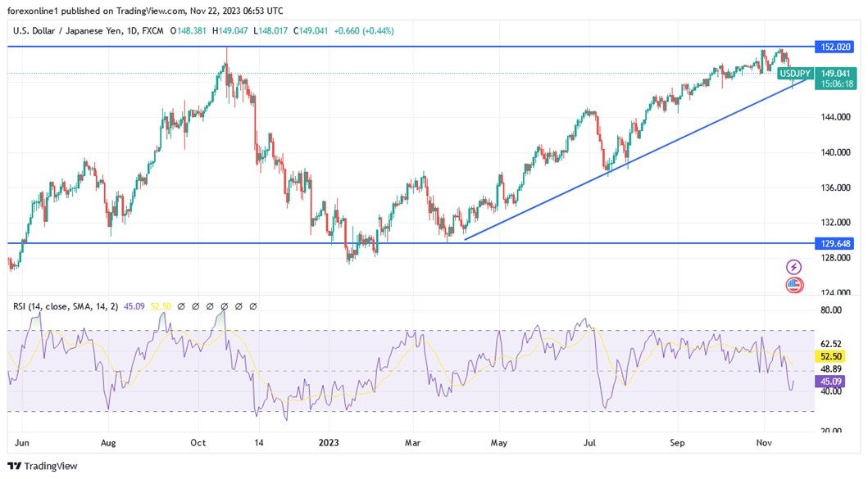Select the 2023 label on the time axis

coord(329,442)
